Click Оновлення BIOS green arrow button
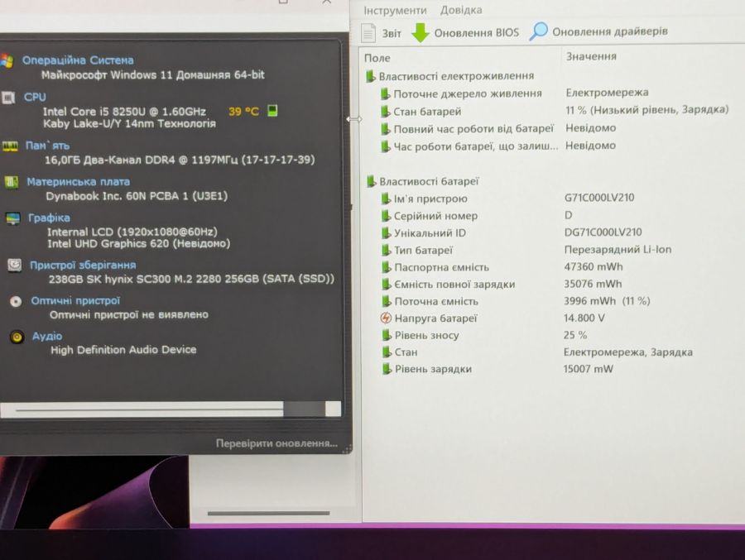Image resolution: width=745 pixels, height=560 pixels. pos(464,33)
